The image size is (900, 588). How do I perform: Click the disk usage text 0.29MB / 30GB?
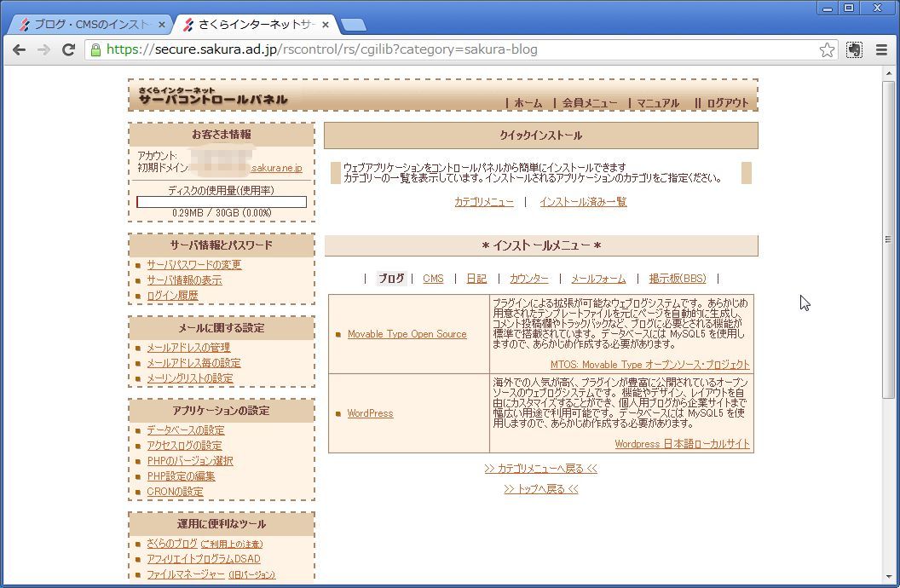(x=222, y=213)
